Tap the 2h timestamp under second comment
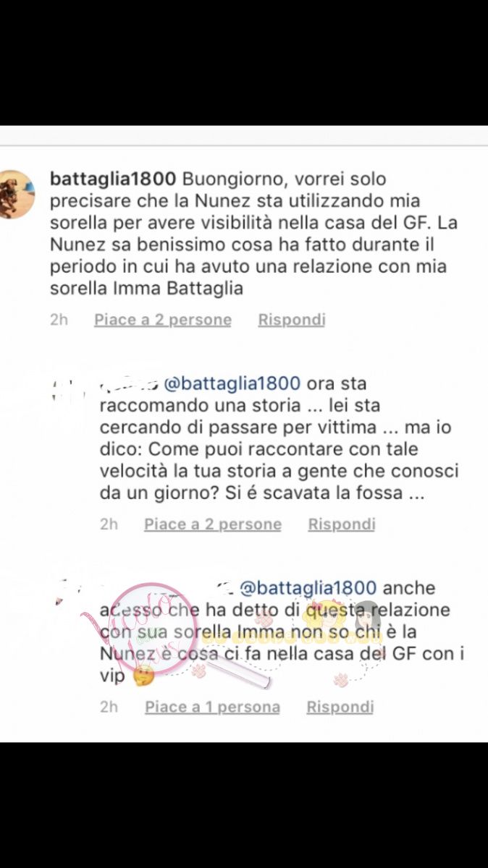The width and height of the screenshot is (488, 868). (x=109, y=524)
